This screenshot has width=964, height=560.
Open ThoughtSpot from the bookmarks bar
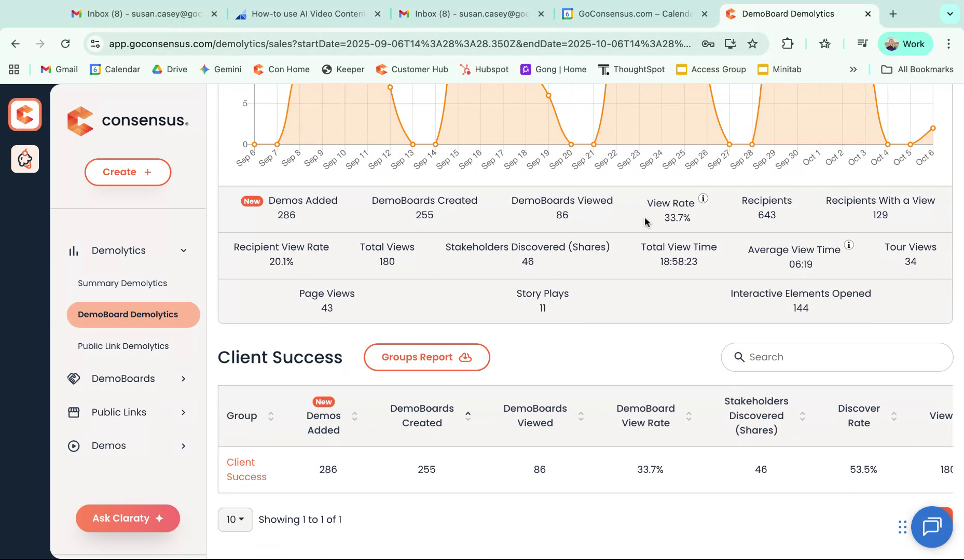coord(632,69)
